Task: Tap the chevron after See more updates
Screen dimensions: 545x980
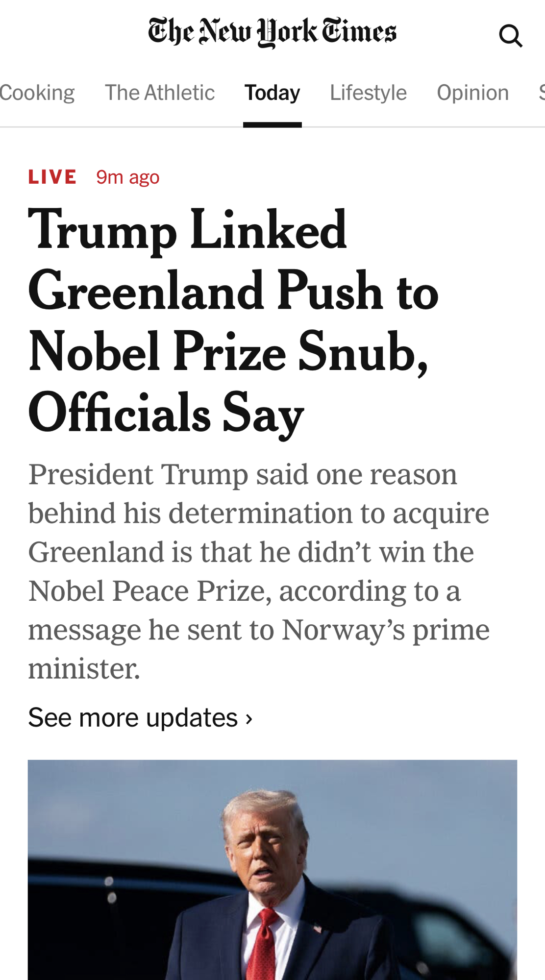Action: point(249,719)
